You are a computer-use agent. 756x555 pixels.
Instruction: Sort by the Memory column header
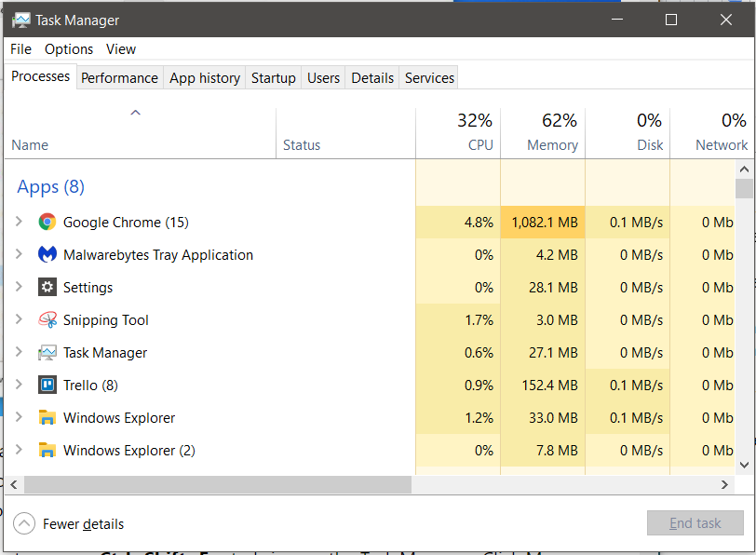(543, 133)
